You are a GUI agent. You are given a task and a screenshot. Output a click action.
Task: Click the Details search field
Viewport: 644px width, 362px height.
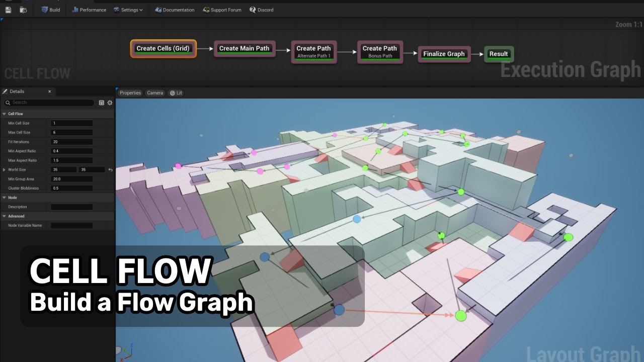pyautogui.click(x=49, y=103)
